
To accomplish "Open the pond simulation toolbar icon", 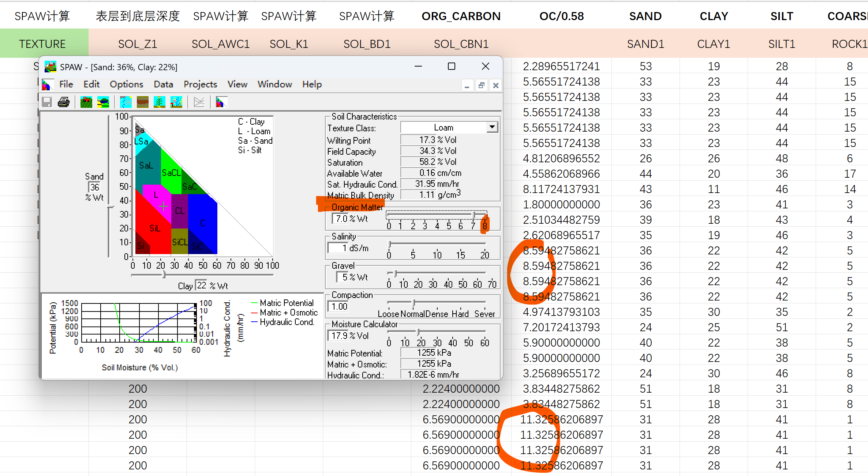I will [x=103, y=102].
